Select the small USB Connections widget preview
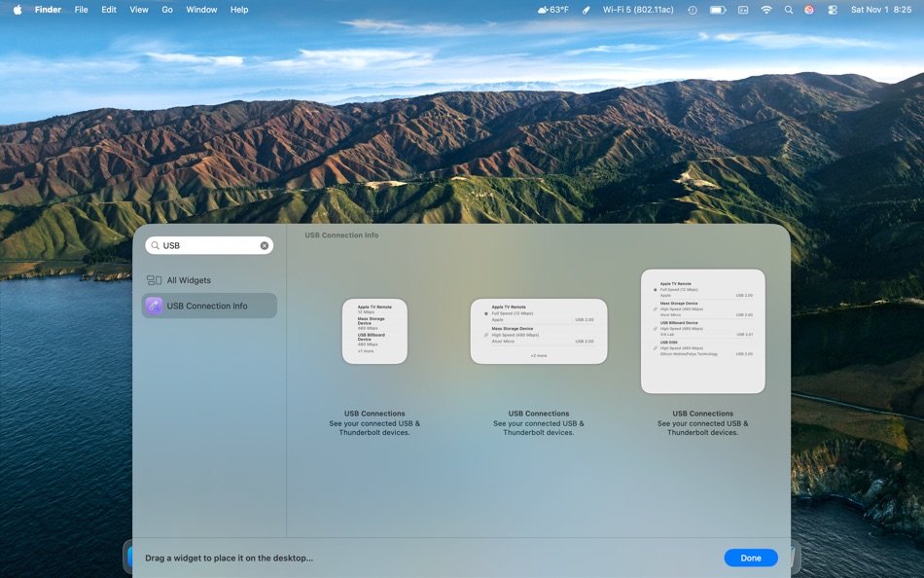 pyautogui.click(x=374, y=331)
